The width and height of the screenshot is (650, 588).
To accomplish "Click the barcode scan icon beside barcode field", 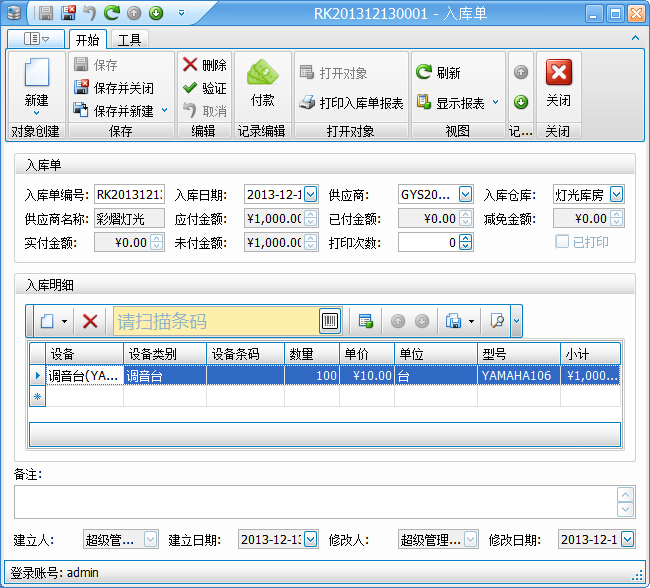I will tap(330, 321).
